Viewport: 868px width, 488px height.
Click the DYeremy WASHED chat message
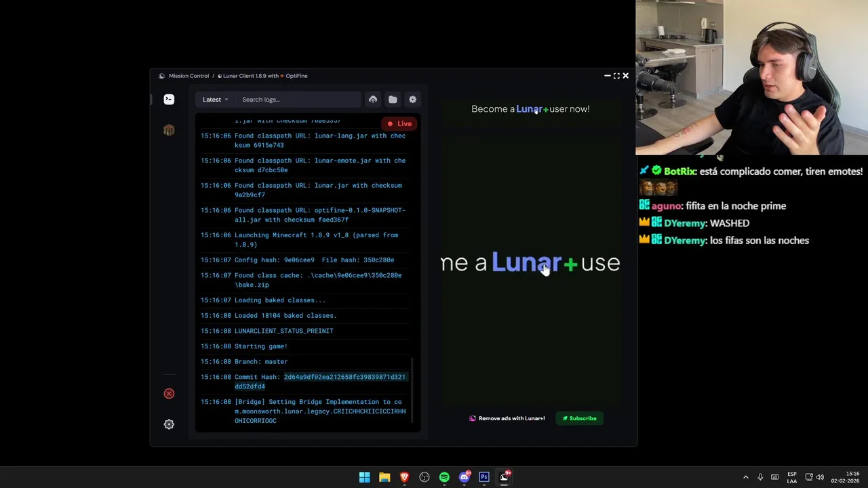click(694, 223)
